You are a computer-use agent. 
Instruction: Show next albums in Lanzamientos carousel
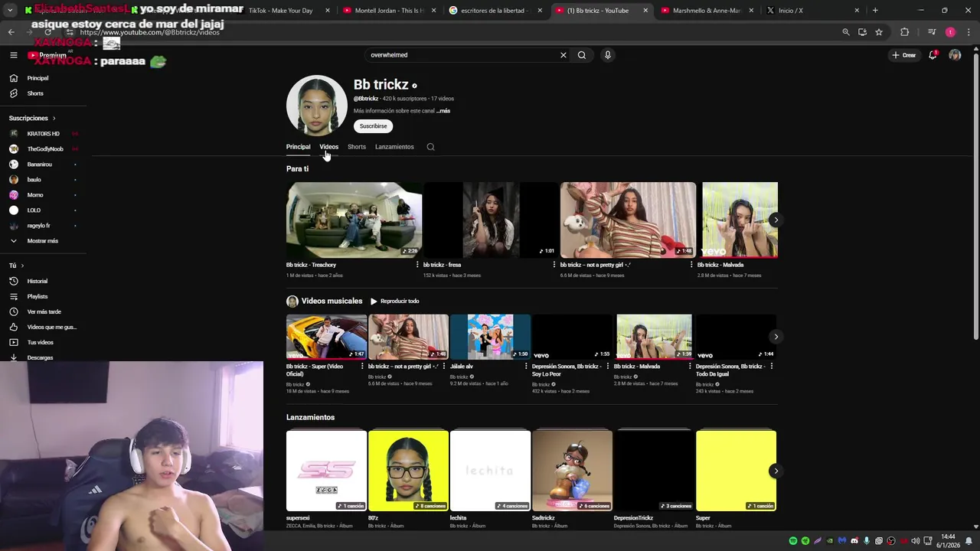[776, 471]
